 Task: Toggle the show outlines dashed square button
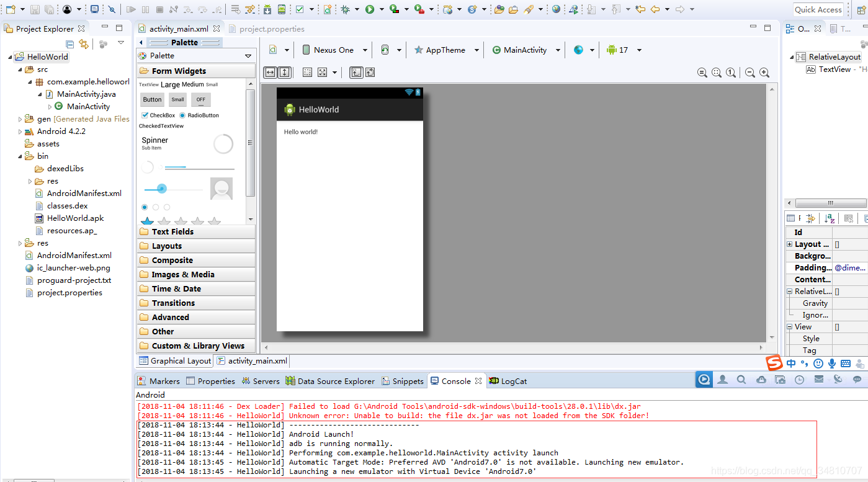(307, 73)
